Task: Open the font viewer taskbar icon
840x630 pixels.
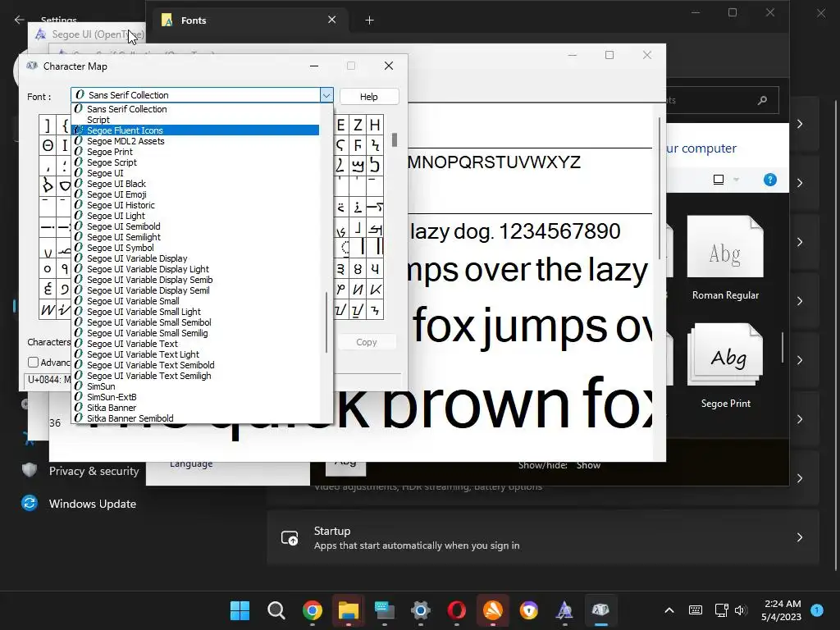Action: (x=564, y=610)
